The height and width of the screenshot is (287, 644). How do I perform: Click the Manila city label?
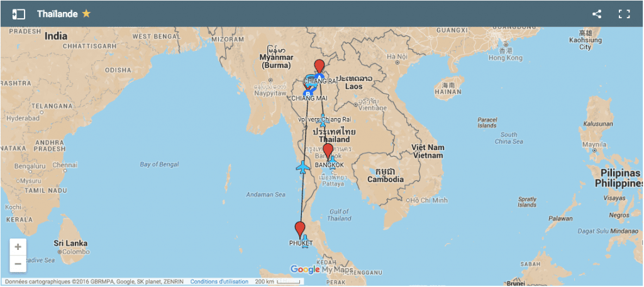(595, 144)
